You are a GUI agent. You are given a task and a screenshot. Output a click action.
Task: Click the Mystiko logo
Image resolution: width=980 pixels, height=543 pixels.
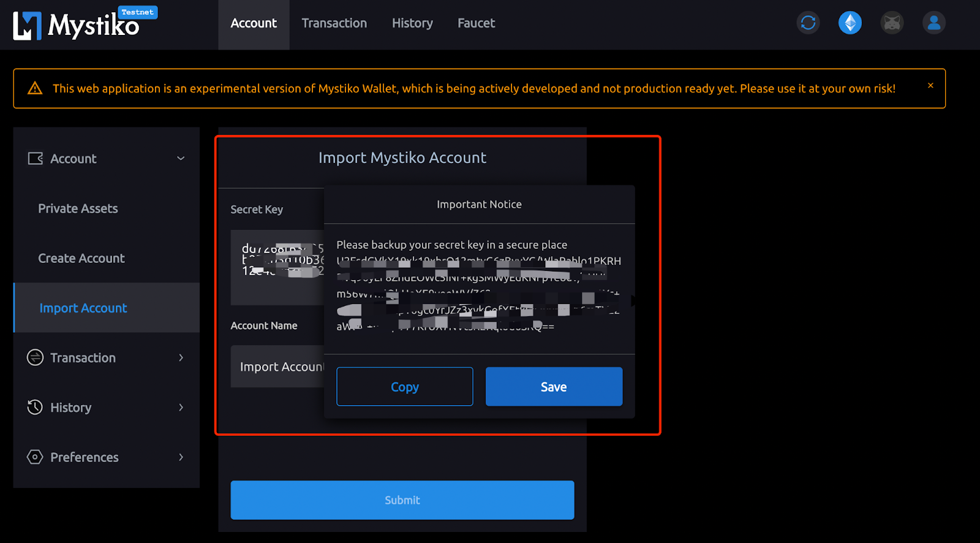point(77,25)
